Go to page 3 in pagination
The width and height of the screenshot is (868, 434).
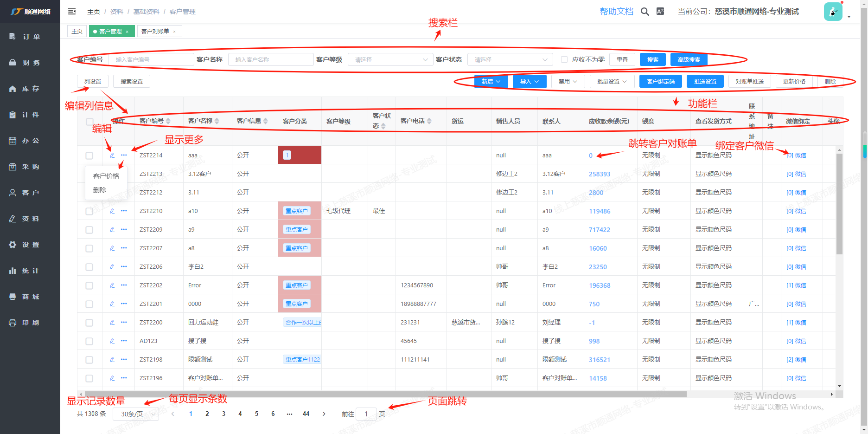(223, 414)
